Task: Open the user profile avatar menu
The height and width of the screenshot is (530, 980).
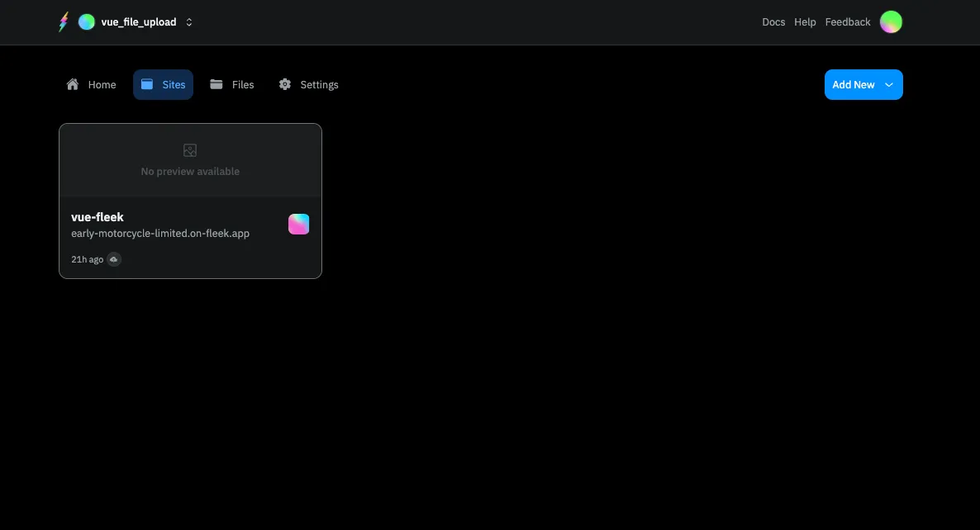Action: tap(891, 22)
